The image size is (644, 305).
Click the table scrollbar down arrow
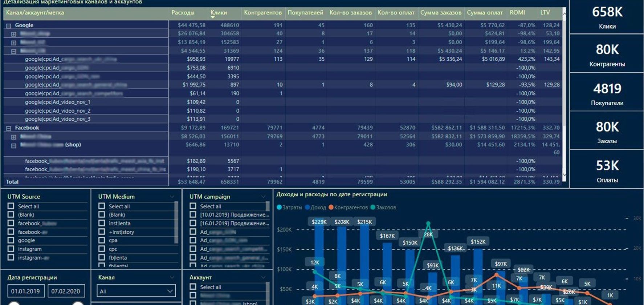coord(564,174)
